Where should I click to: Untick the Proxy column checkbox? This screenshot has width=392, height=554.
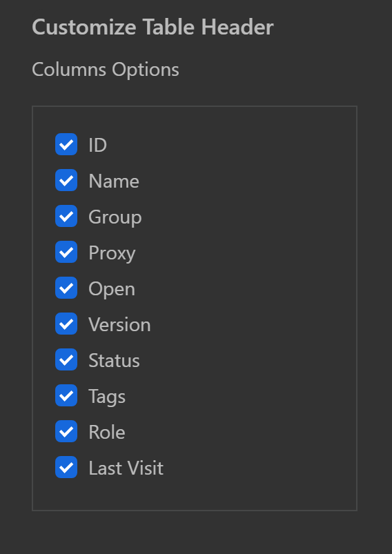point(66,252)
